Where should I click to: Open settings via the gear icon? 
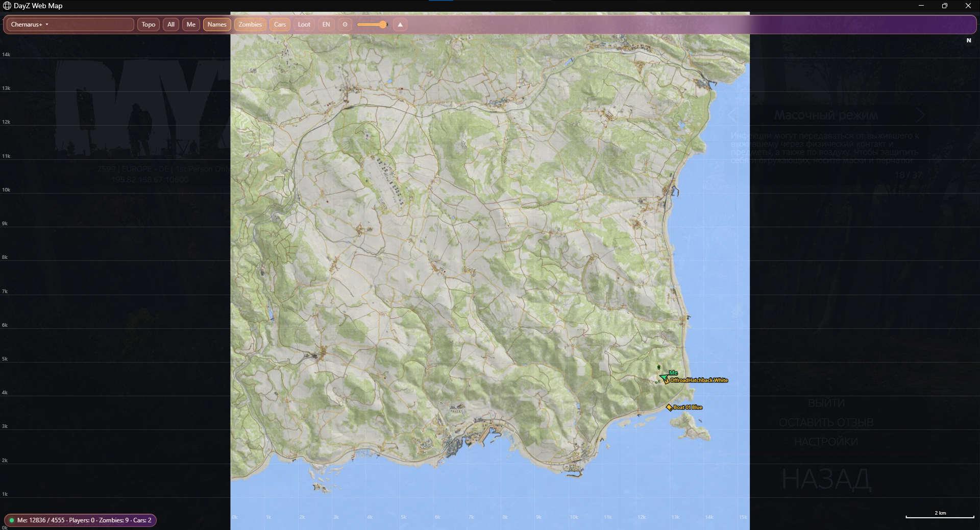tap(345, 25)
